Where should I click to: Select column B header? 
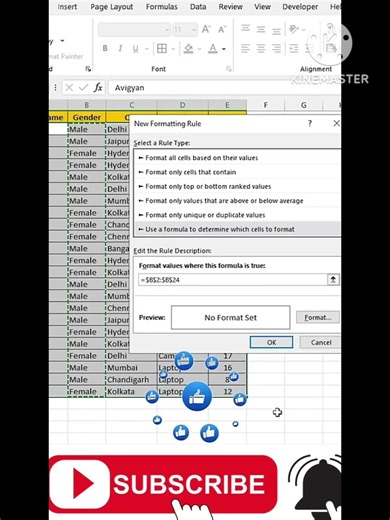[87, 105]
